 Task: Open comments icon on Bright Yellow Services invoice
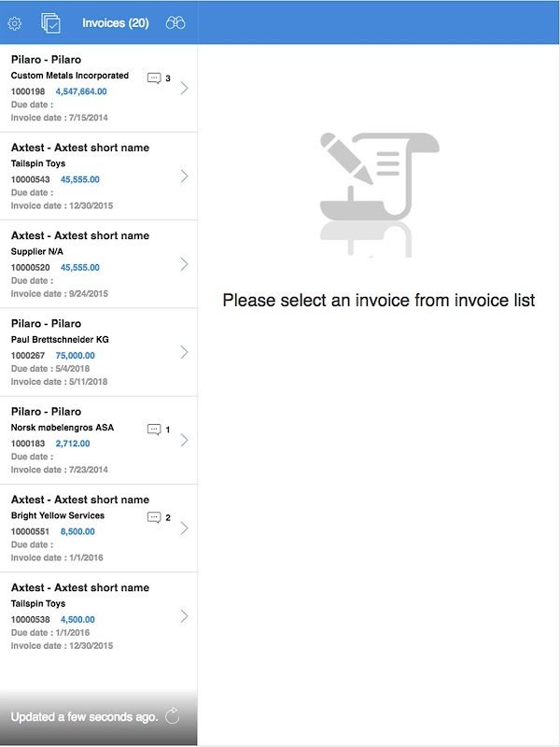pyautogui.click(x=154, y=517)
